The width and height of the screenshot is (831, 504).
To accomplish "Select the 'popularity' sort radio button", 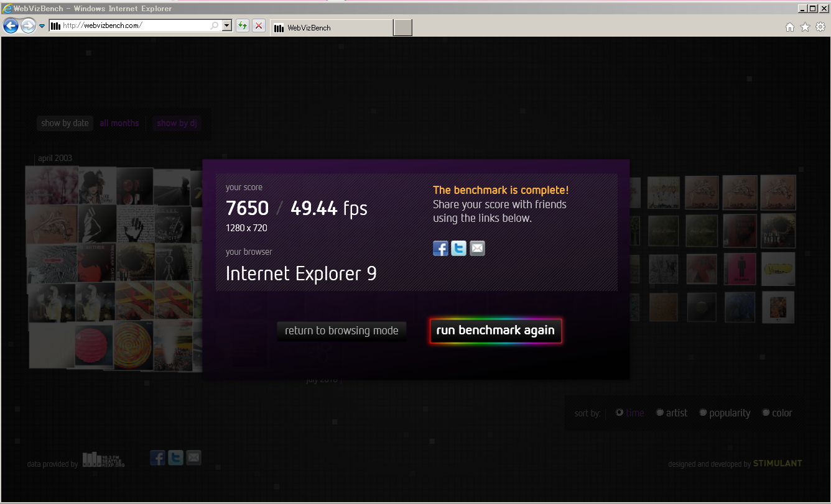I will 703,413.
